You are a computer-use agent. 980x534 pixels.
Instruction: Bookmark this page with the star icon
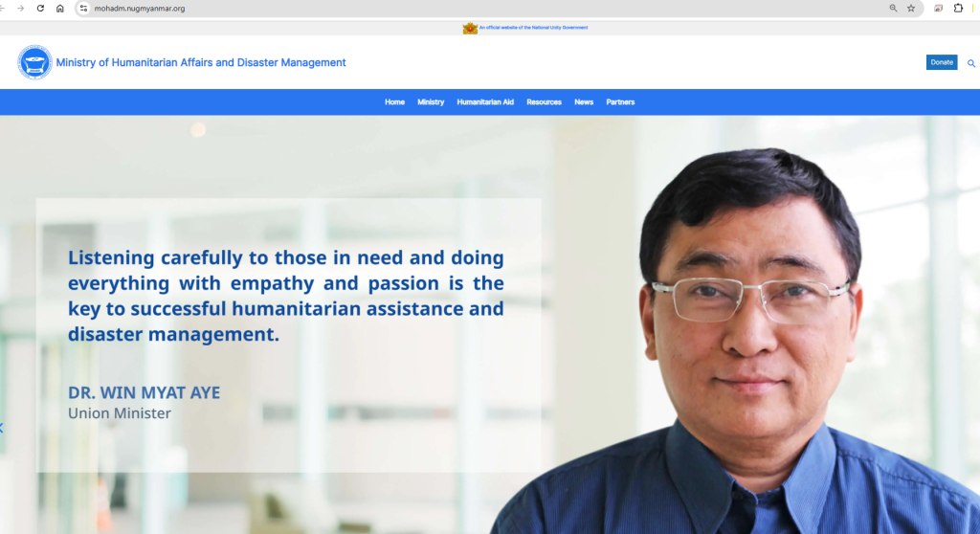[x=911, y=8]
